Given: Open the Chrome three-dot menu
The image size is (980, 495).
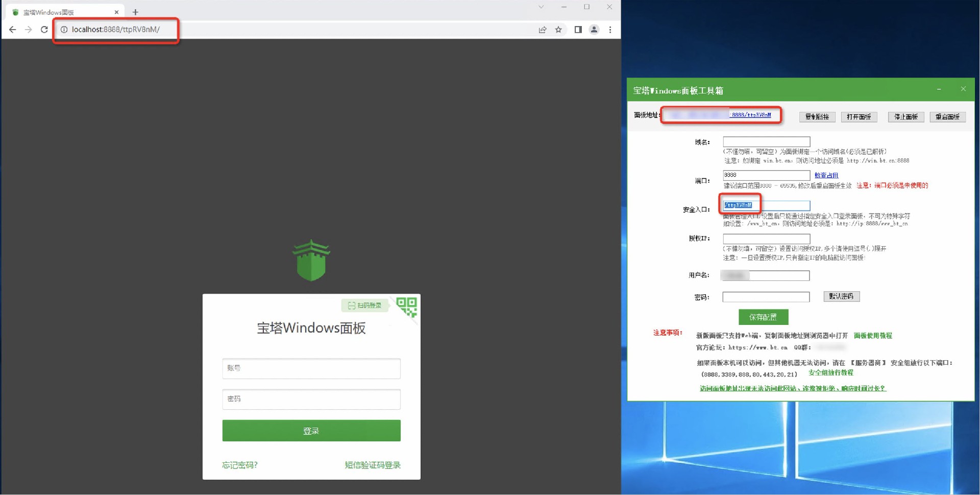Looking at the screenshot, I should point(610,30).
